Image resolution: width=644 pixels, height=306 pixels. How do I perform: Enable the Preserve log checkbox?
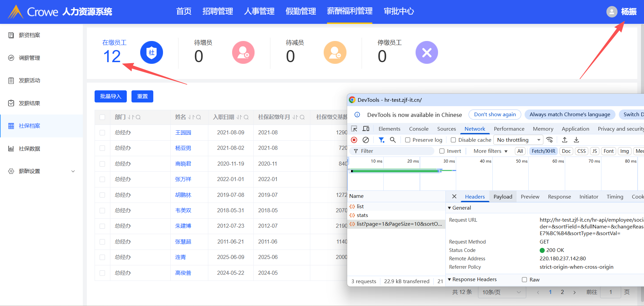[x=408, y=140]
